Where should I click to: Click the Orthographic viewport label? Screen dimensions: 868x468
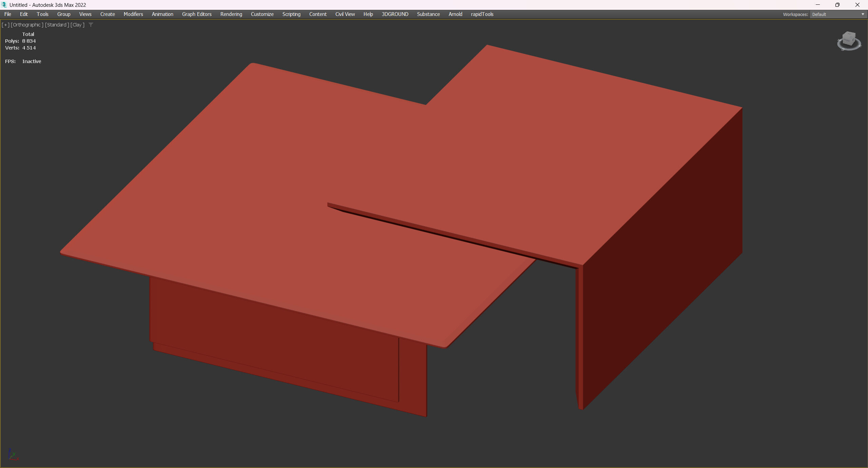27,25
